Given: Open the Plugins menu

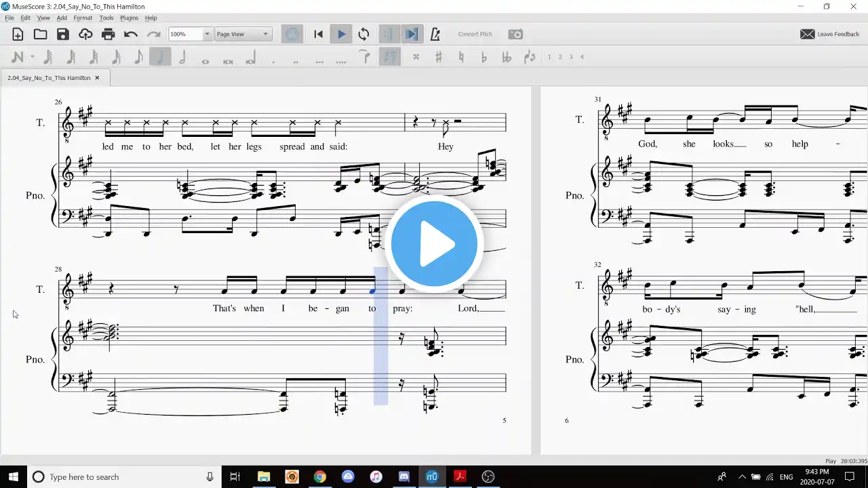Looking at the screenshot, I should [129, 18].
